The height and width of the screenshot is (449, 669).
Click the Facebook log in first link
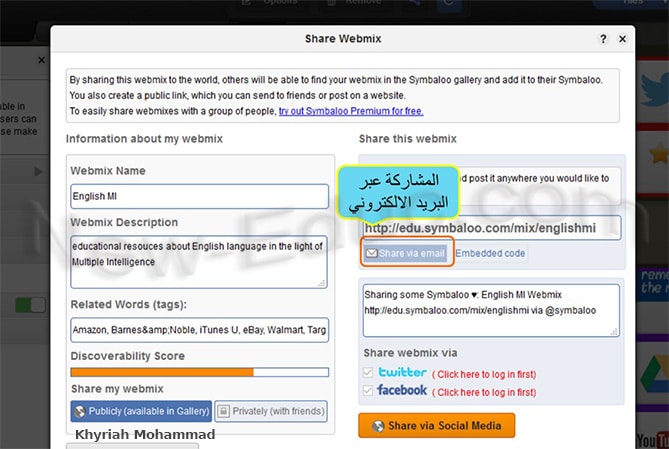click(484, 392)
